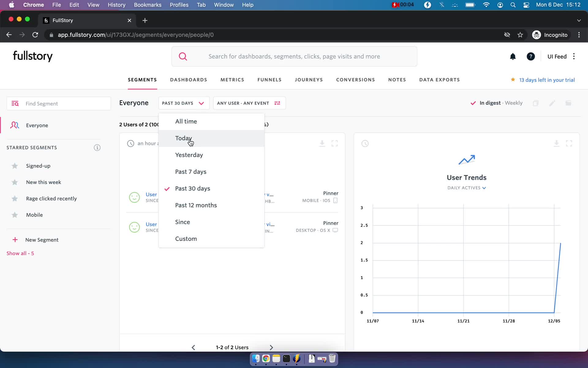Expand User Trends card to fullscreen
Viewport: 588px width, 368px height.
click(x=569, y=143)
